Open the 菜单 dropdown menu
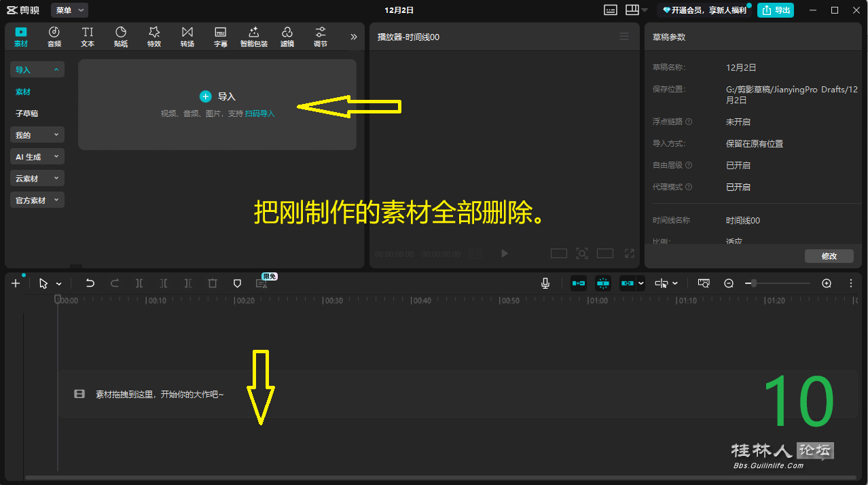 tap(69, 10)
